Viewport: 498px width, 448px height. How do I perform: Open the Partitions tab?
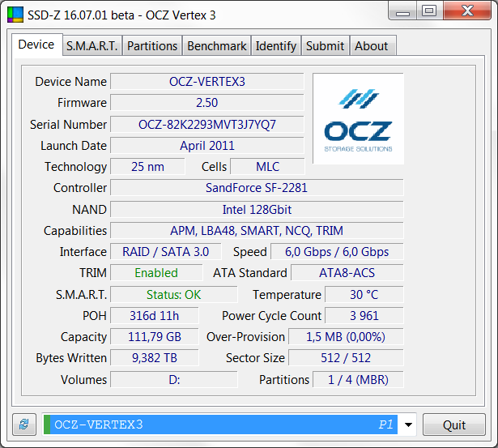click(x=152, y=45)
